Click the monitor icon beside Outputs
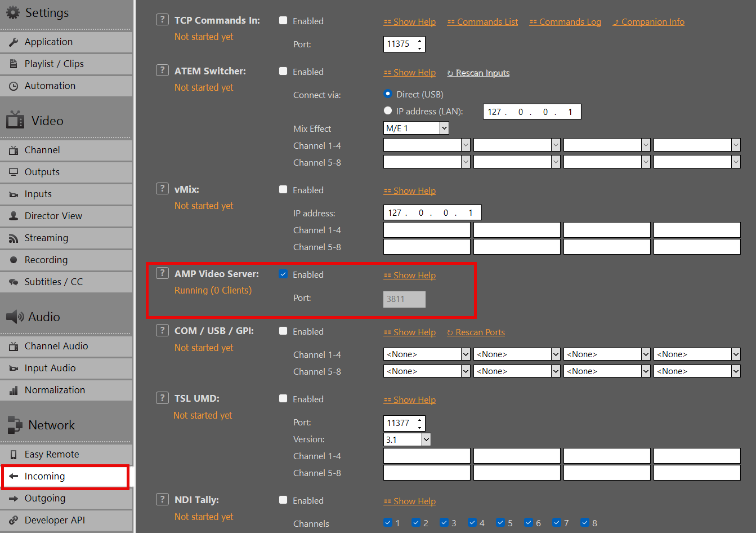This screenshot has height=533, width=756. pos(14,172)
